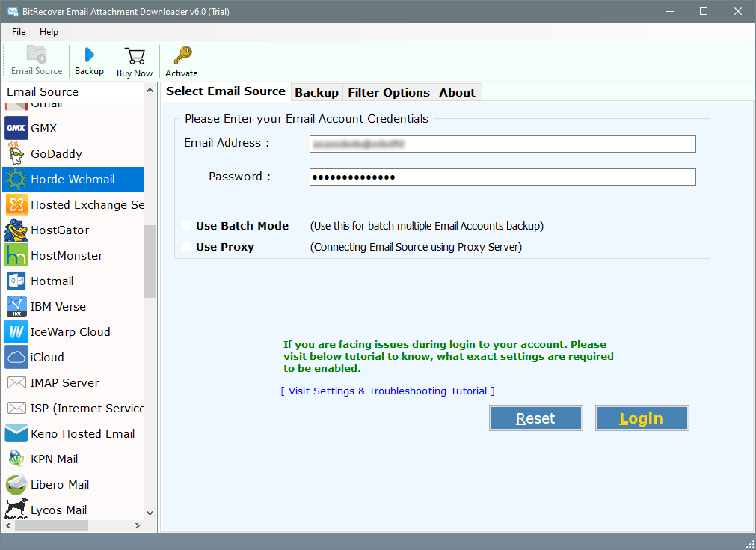The image size is (756, 550).
Task: Select Hotmail text in source list
Action: coord(52,281)
